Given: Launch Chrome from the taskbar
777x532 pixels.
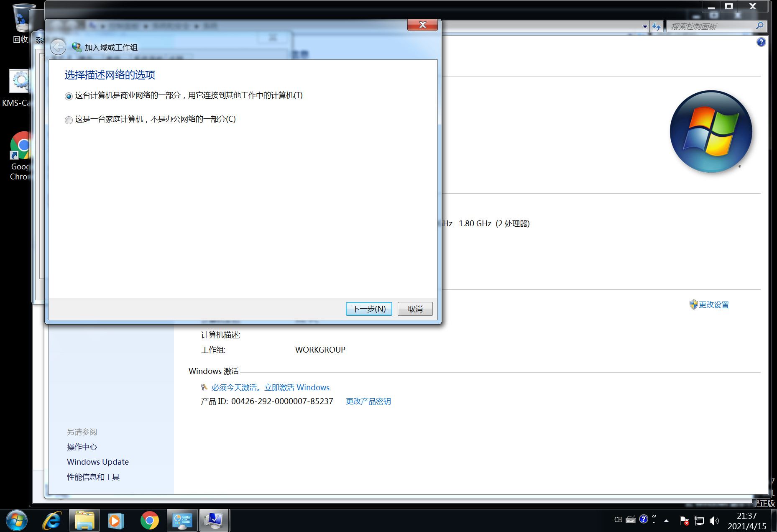Looking at the screenshot, I should 149,520.
